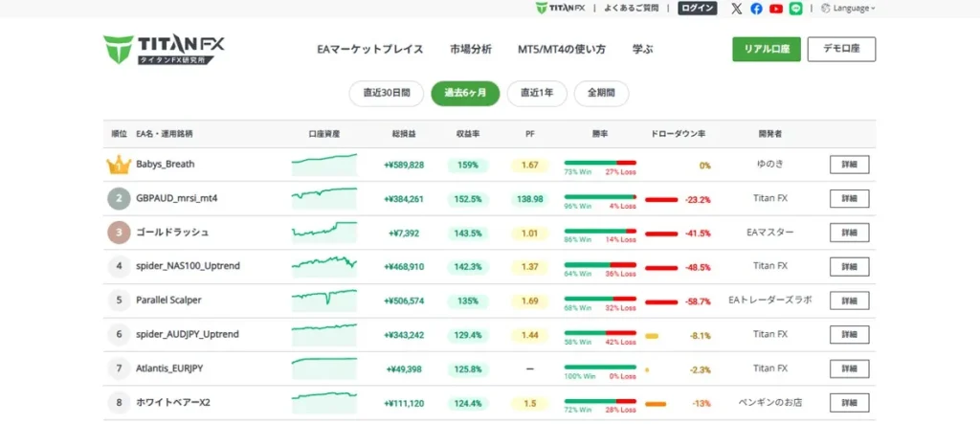Click the 勝率 column header
The height and width of the screenshot is (424, 980).
tap(600, 134)
